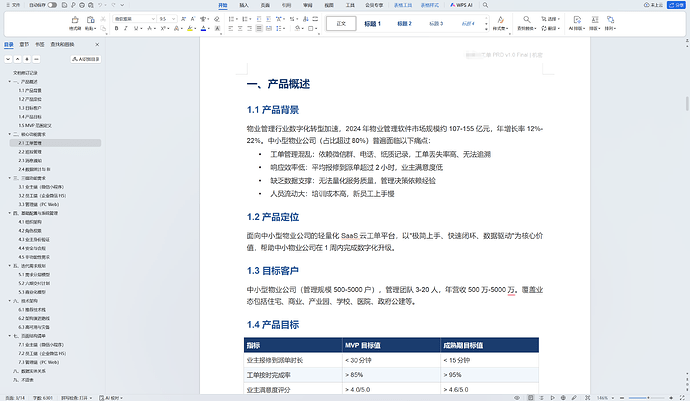Go to 3.3 管理端 (PC Web) in outline
Viewport: 690px width, 401px height.
pyautogui.click(x=39, y=204)
